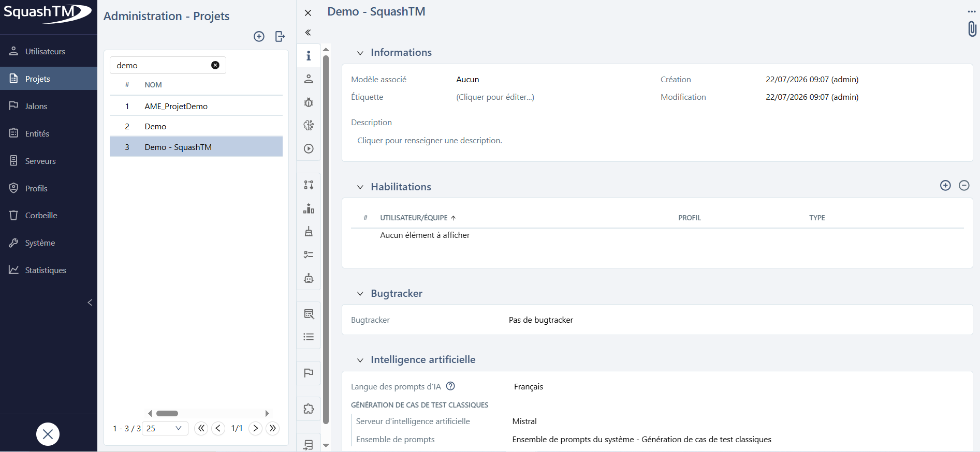Click the SquashTM logo
Screen dimensions: 980x452
(x=47, y=13)
